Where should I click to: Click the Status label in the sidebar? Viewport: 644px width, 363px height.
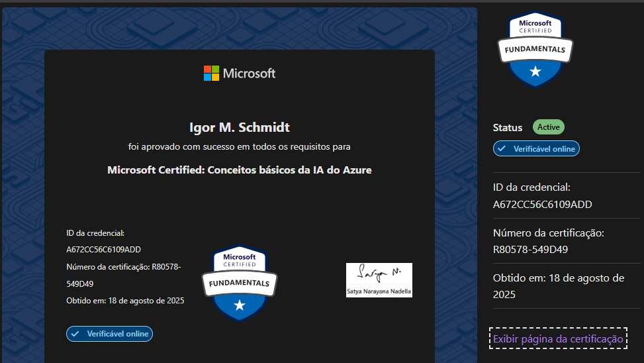click(x=507, y=127)
